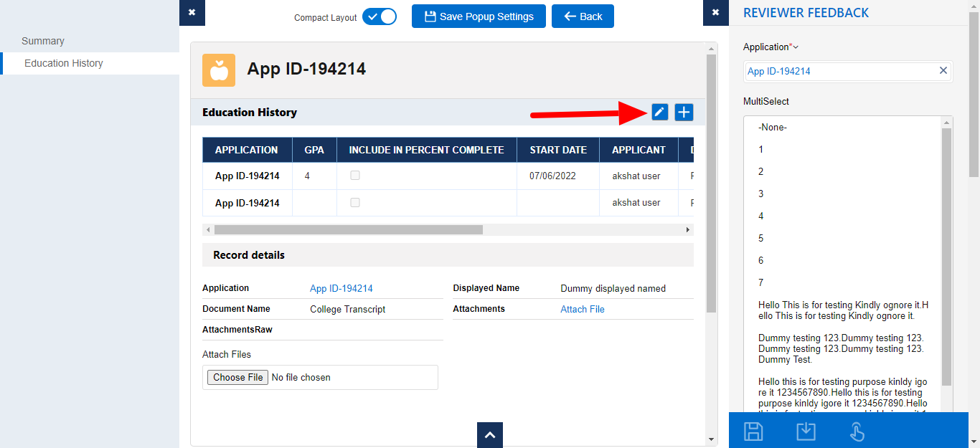Image resolution: width=980 pixels, height=448 pixels.
Task: Toggle the Compact Layout switch
Action: [379, 16]
